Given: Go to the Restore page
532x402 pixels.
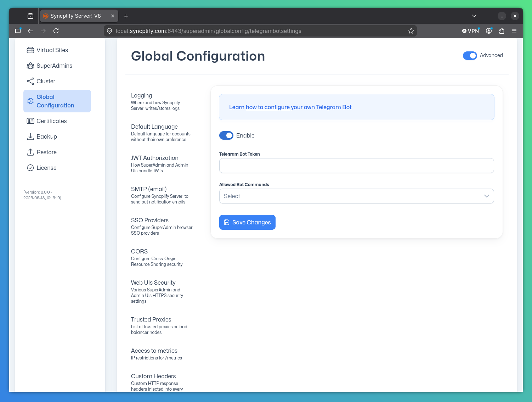Looking at the screenshot, I should coord(57,152).
